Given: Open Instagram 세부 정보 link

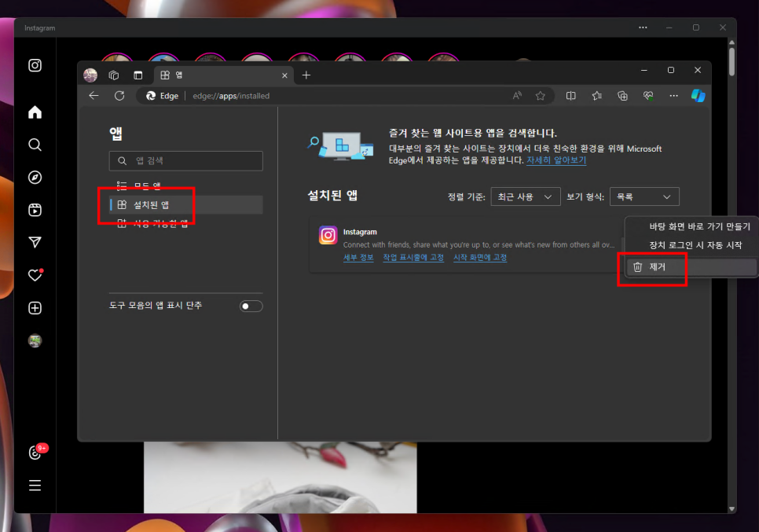Looking at the screenshot, I should coord(358,258).
